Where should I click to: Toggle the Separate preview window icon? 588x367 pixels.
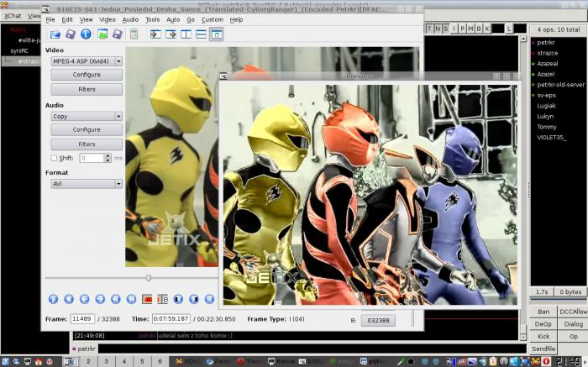click(217, 34)
